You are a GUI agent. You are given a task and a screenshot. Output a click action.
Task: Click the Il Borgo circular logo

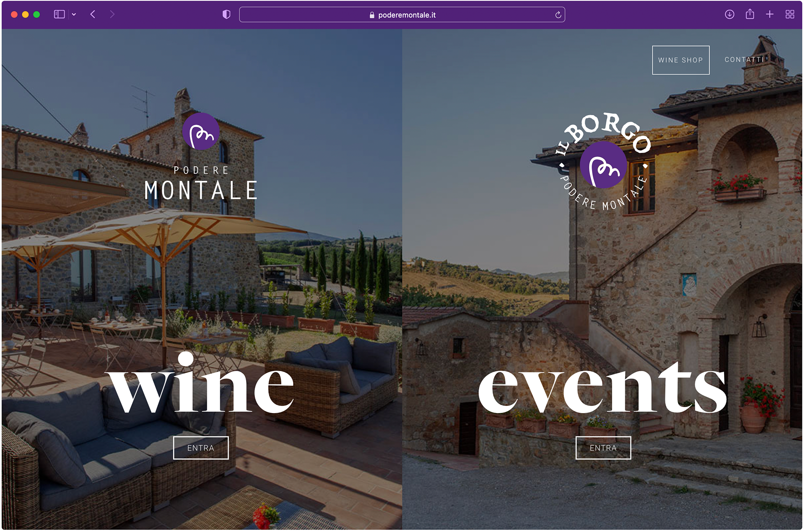(603, 162)
